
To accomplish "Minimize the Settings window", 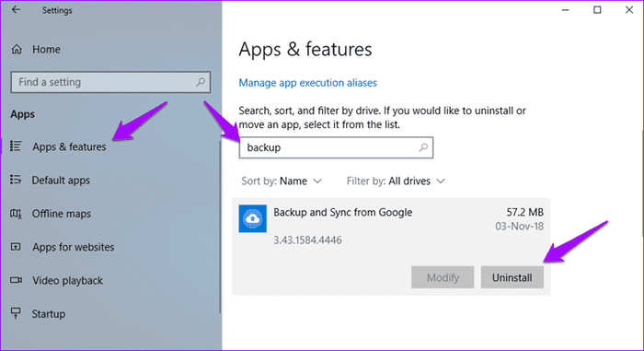I will coord(566,10).
